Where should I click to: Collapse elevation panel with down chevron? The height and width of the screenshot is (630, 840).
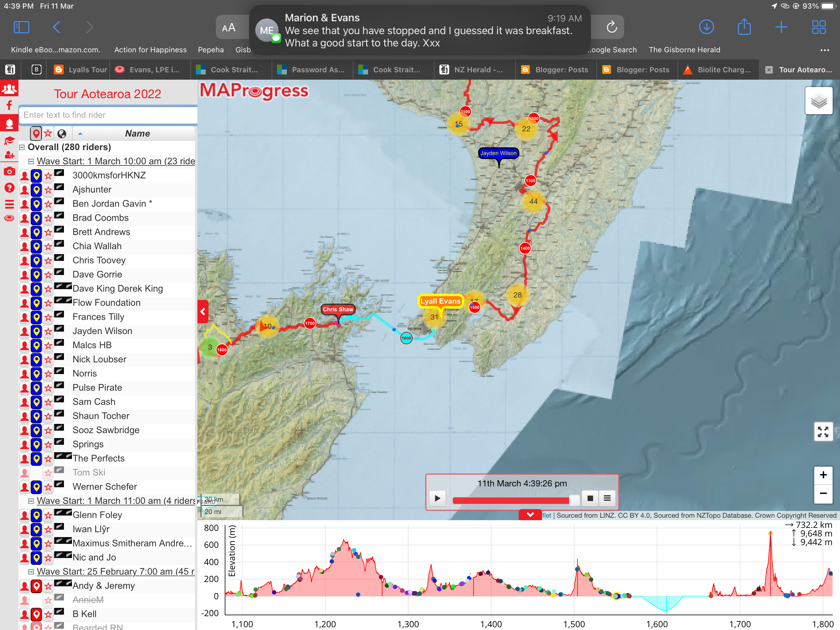point(530,514)
